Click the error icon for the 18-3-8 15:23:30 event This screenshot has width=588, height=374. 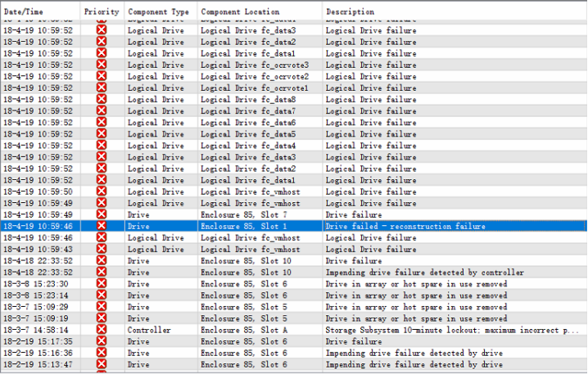click(102, 283)
